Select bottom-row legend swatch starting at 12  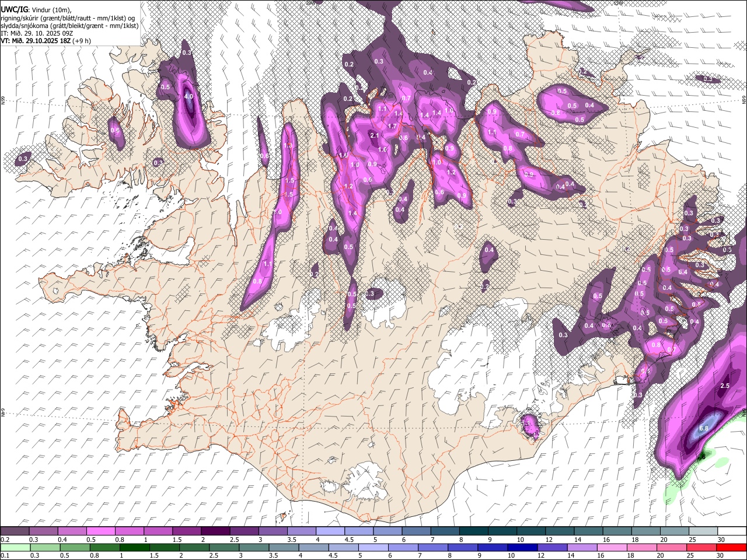(x=552, y=548)
